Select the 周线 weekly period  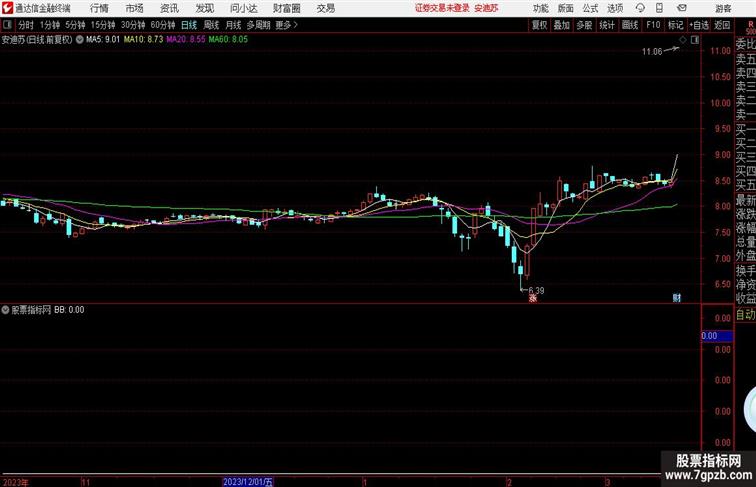click(x=211, y=25)
